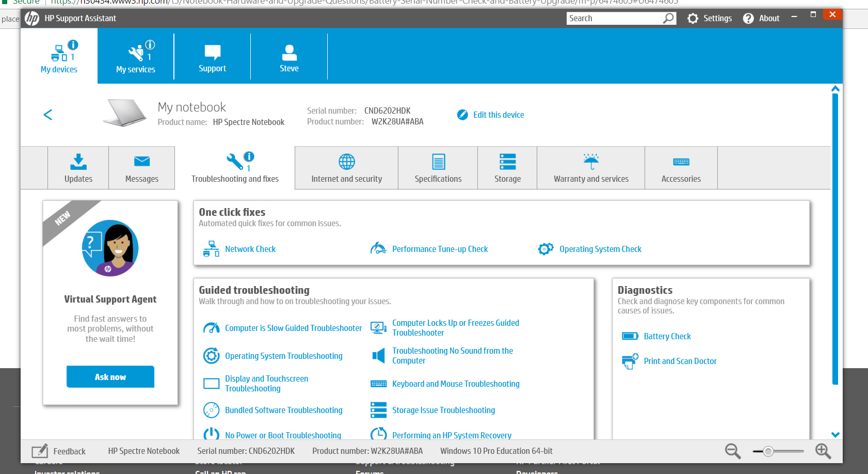Run Operating System Check

[x=600, y=249]
